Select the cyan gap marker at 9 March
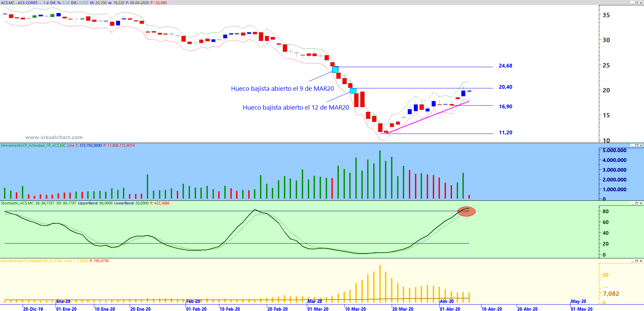 pyautogui.click(x=335, y=69)
